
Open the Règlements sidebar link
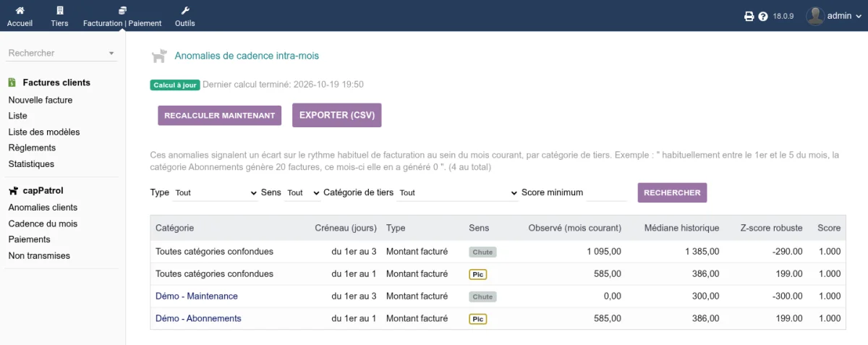(32, 148)
